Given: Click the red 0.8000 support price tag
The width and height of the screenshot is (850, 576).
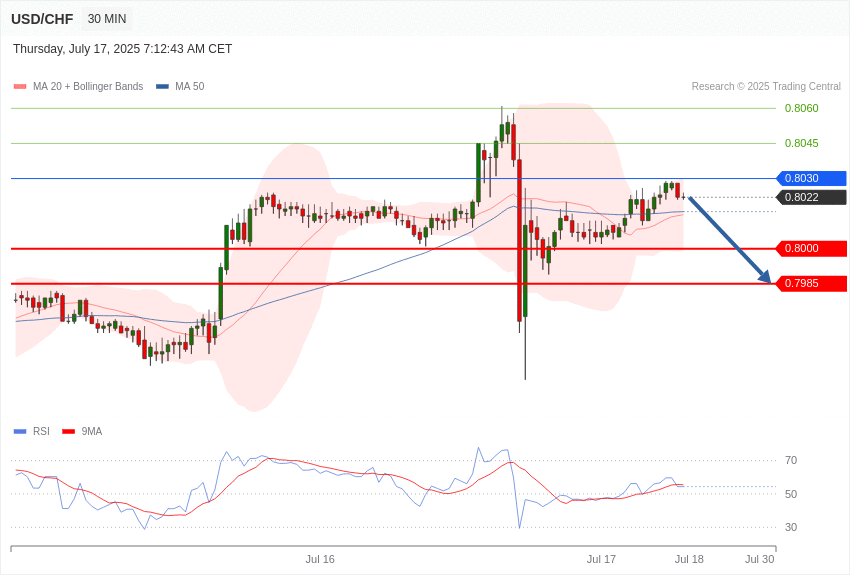Looking at the screenshot, I should [x=812, y=248].
